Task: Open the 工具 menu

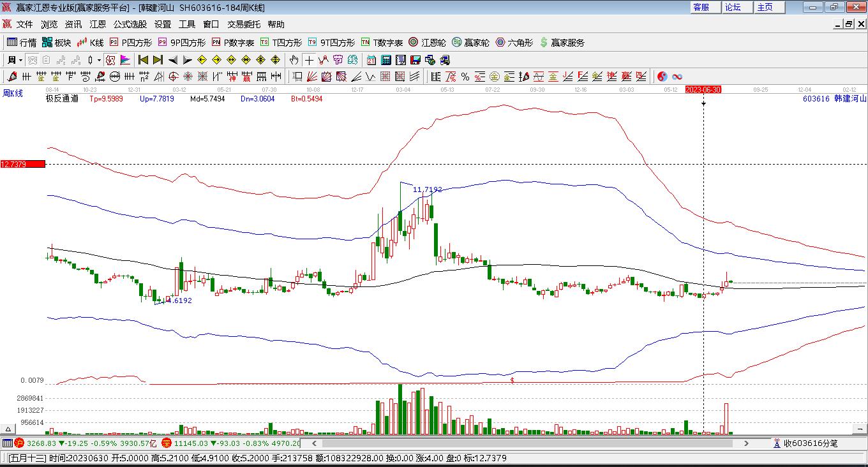Action: click(187, 24)
